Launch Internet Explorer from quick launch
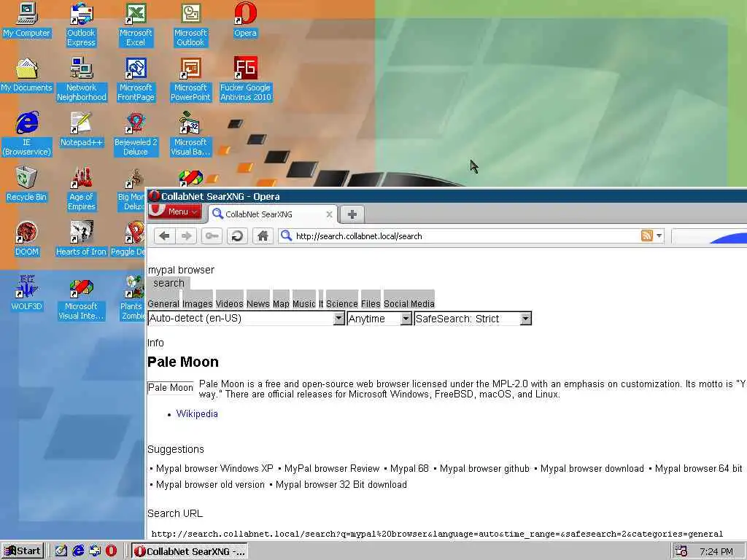Screen dimensions: 747x560 click(78, 551)
